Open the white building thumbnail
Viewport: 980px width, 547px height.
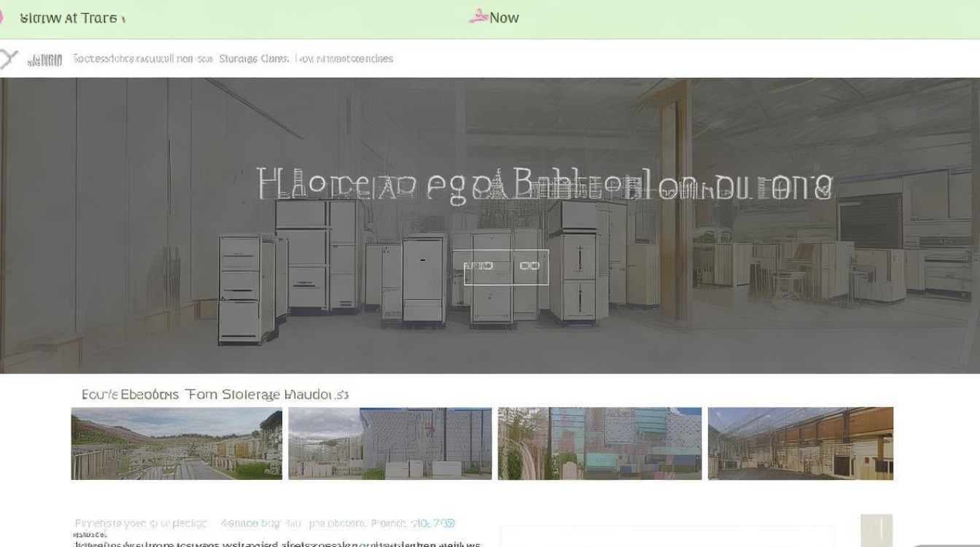(390, 443)
